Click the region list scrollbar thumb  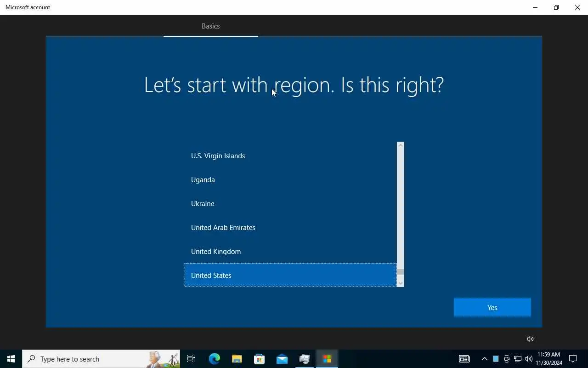(x=401, y=272)
